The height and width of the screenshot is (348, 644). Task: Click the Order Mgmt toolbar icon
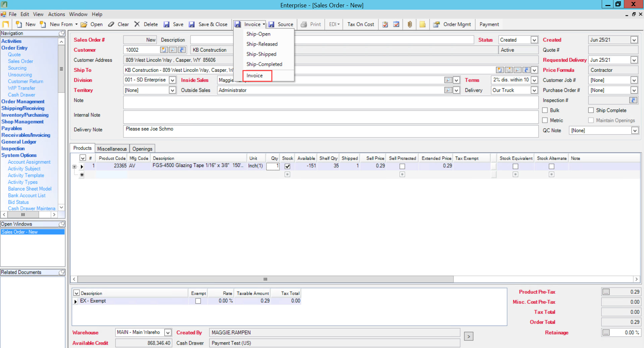[x=436, y=24]
